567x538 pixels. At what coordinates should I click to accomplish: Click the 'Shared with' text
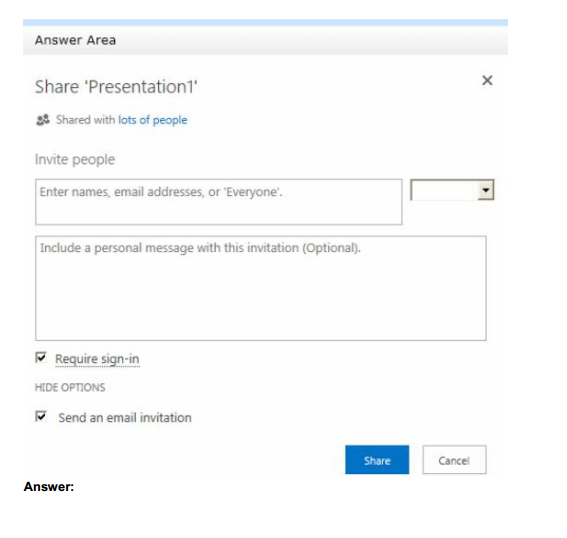(85, 120)
